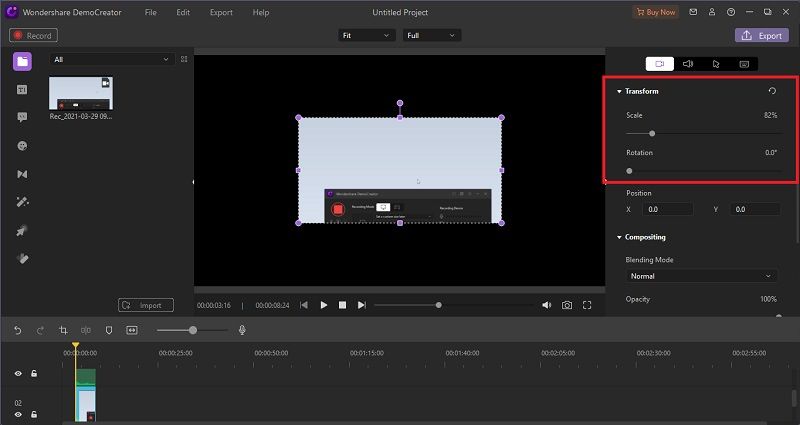Take a snapshot of the preview

(567, 305)
